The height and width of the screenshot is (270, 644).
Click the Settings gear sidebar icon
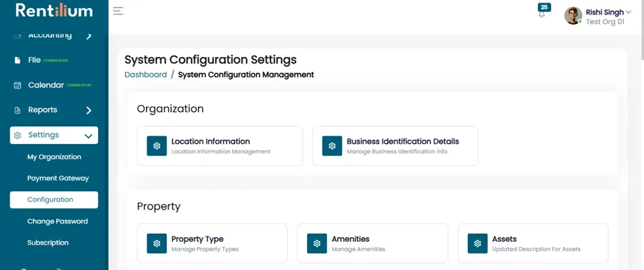click(x=17, y=135)
